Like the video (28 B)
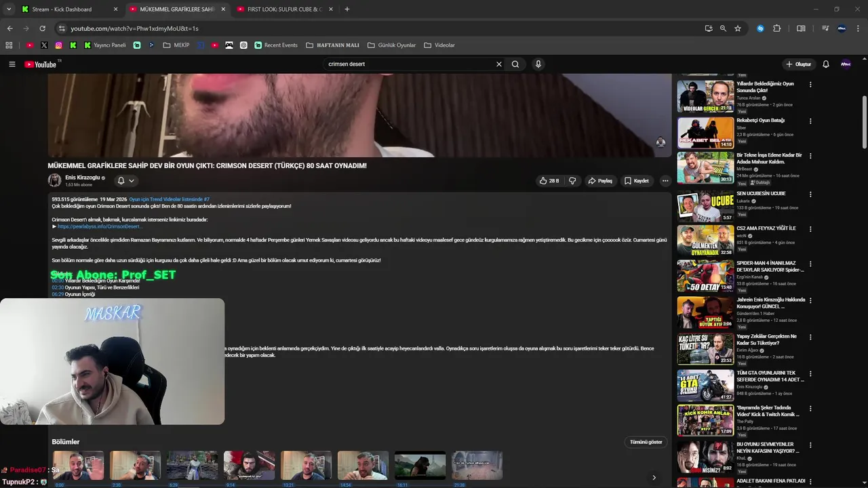This screenshot has width=868, height=488. [x=549, y=181]
